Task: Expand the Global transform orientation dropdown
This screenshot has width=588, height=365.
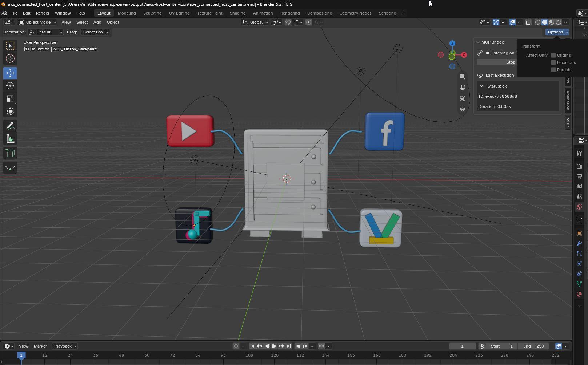Action: (x=255, y=22)
